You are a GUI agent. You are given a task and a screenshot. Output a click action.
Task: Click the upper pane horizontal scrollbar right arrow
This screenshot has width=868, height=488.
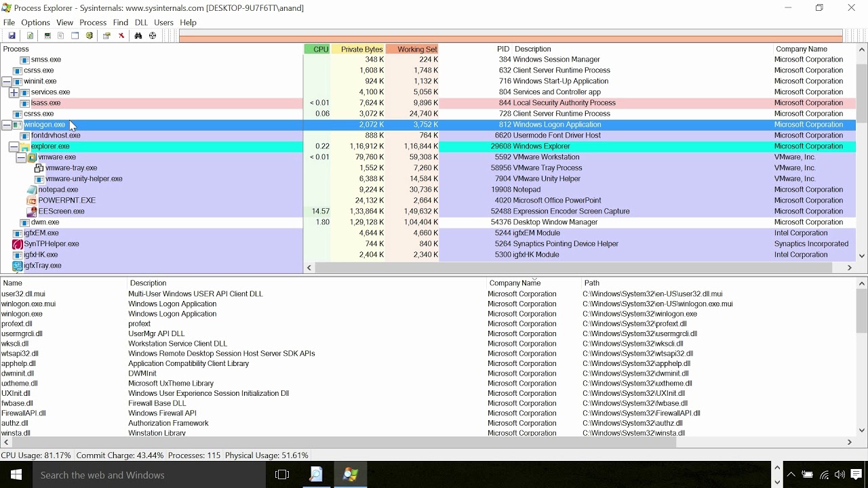click(849, 268)
